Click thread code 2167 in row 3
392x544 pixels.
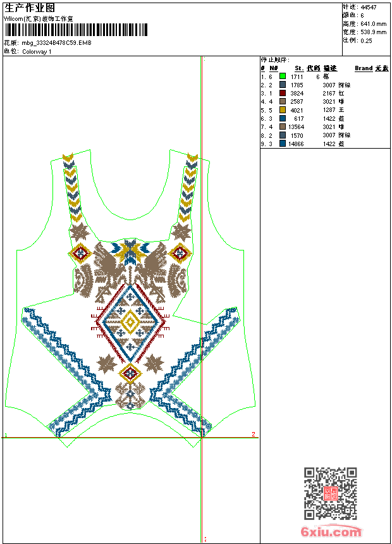tap(329, 94)
